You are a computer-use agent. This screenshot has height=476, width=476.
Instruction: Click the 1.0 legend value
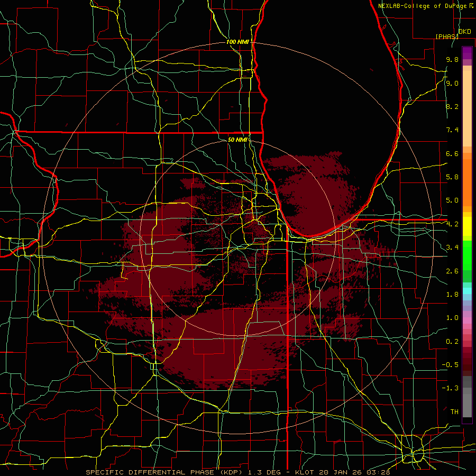click(x=452, y=318)
